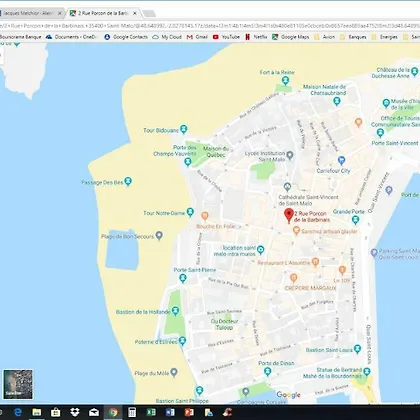Open the Cathédrale Saint-Vincent marker
Screen dimensions: 420x420
(x=287, y=187)
